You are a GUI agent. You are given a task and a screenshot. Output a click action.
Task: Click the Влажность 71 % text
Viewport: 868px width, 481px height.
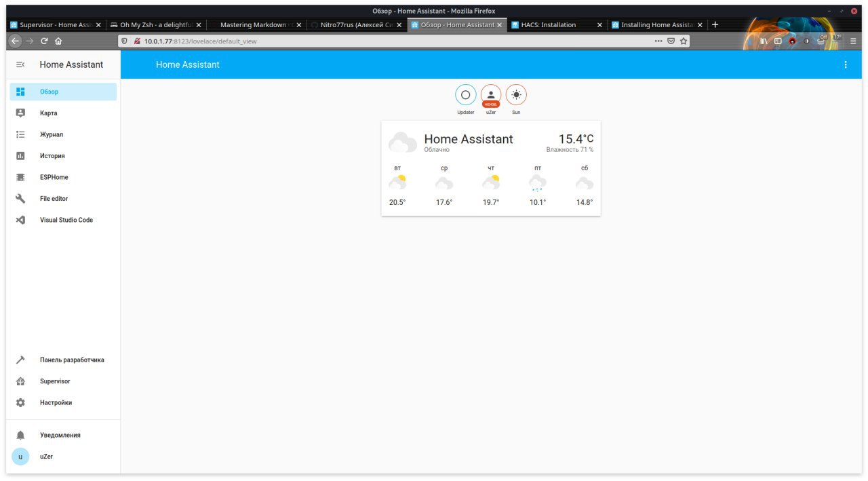(x=570, y=150)
